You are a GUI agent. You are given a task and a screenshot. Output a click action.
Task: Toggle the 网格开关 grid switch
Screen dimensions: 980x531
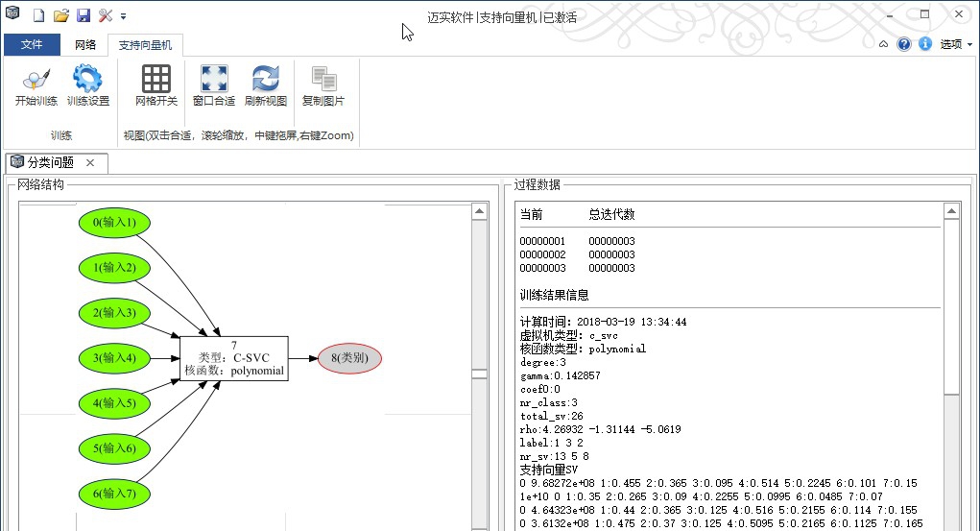click(156, 85)
